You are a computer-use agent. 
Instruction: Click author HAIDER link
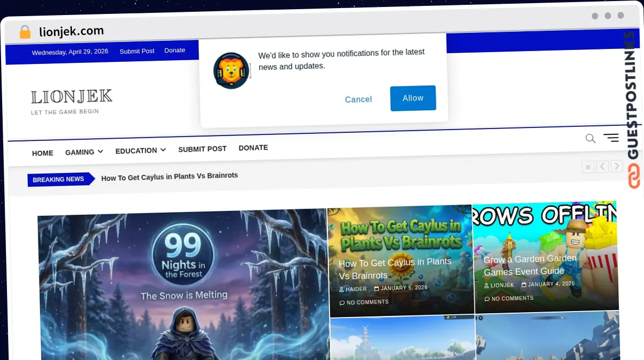tap(353, 289)
